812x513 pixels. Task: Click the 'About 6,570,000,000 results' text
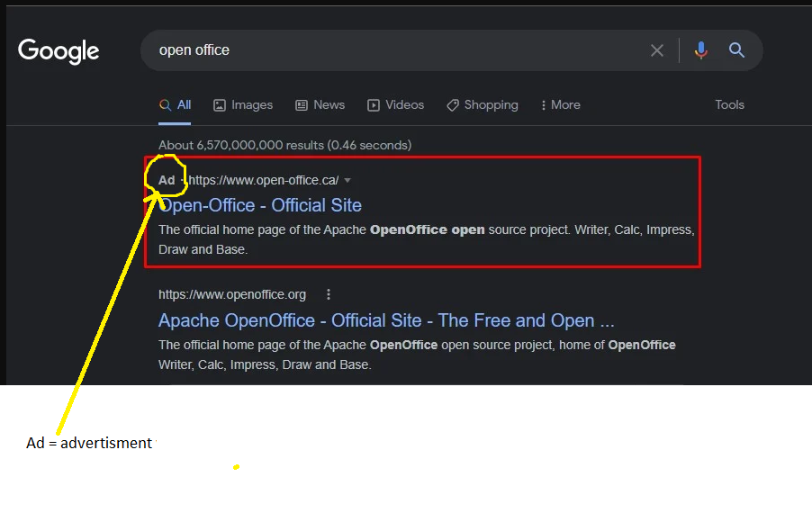(284, 145)
